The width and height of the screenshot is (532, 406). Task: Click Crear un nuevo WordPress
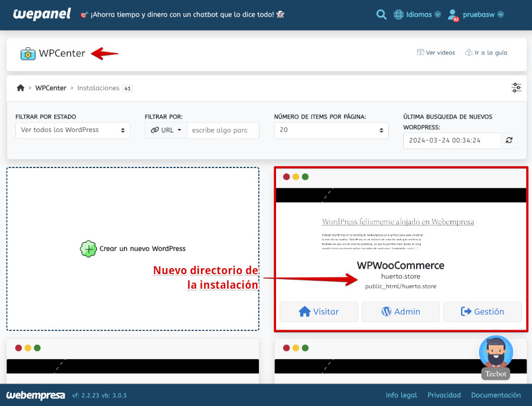point(142,249)
